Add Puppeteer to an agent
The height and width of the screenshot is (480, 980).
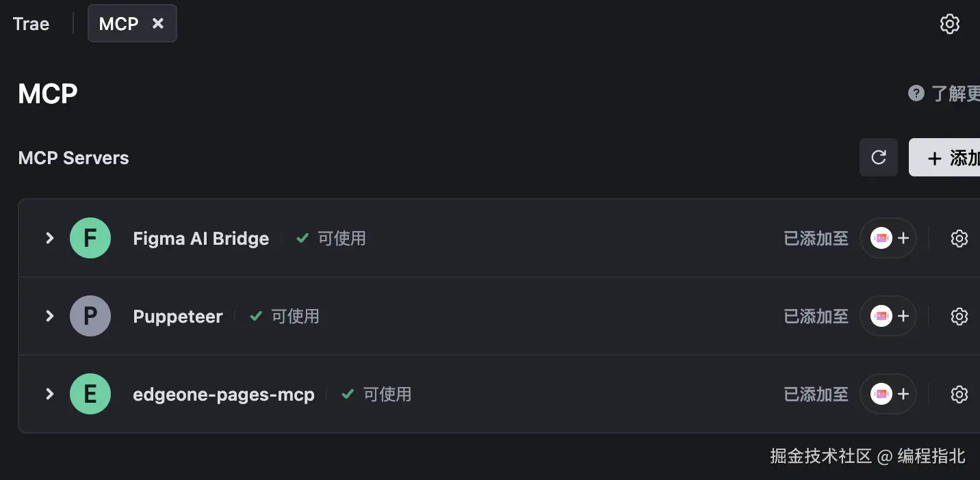pyautogui.click(x=888, y=317)
